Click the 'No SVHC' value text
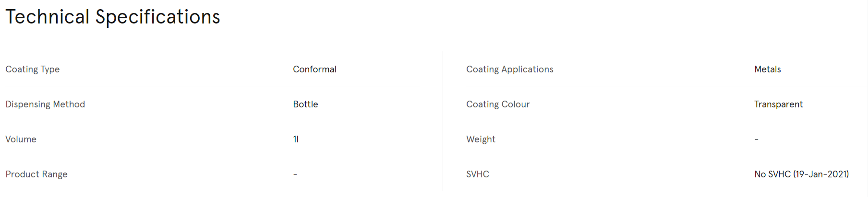The image size is (868, 197). pyautogui.click(x=772, y=174)
